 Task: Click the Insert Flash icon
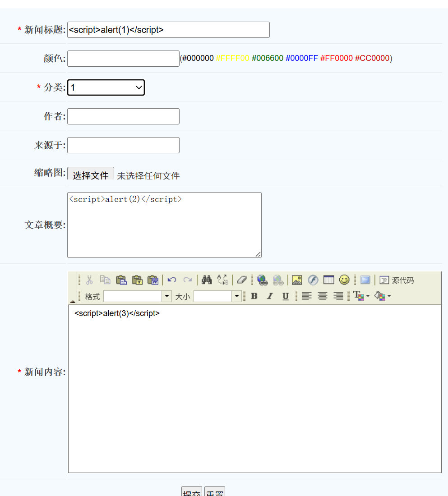(313, 280)
